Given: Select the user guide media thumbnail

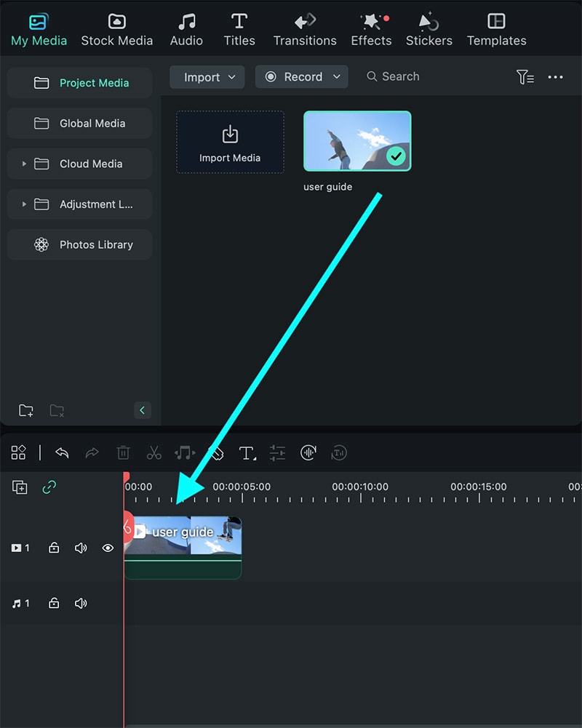Looking at the screenshot, I should point(357,141).
